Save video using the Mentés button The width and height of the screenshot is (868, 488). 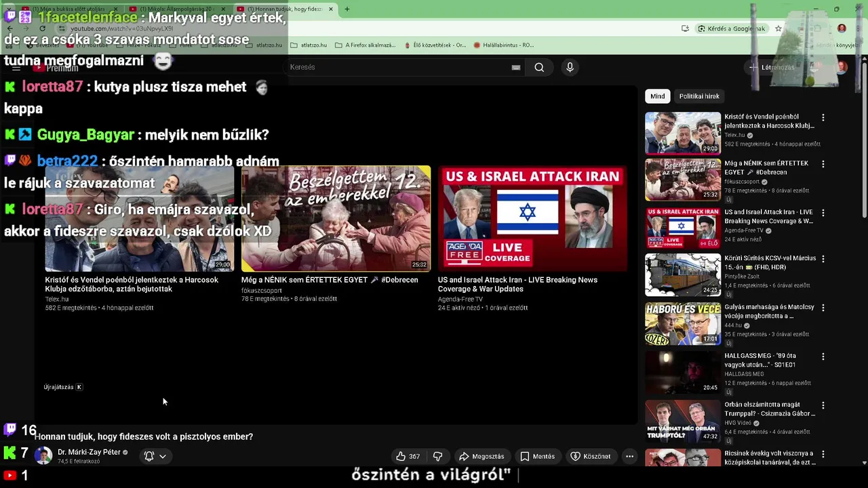tap(537, 456)
